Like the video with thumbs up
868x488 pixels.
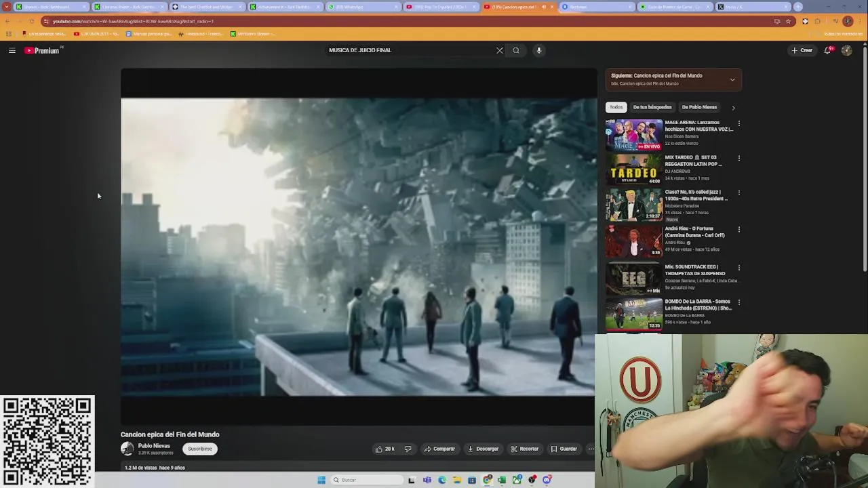[x=385, y=449]
